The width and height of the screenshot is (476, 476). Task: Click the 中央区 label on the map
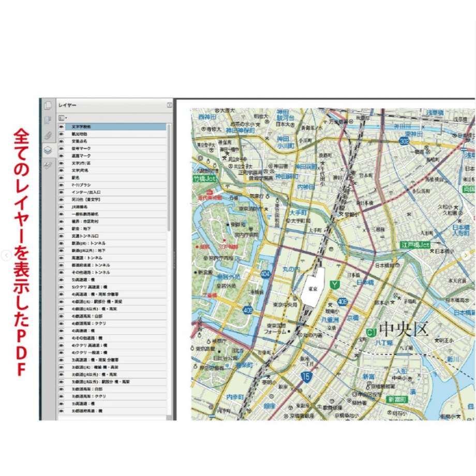[404, 329]
